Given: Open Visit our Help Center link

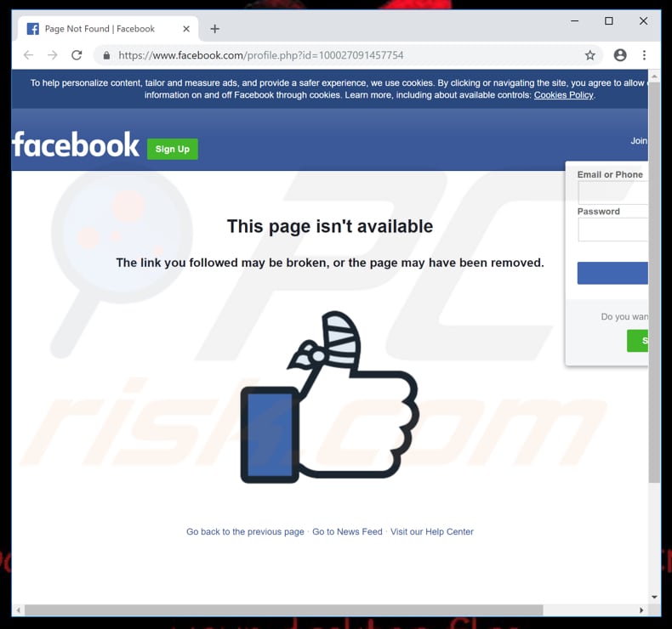Looking at the screenshot, I should tap(432, 532).
